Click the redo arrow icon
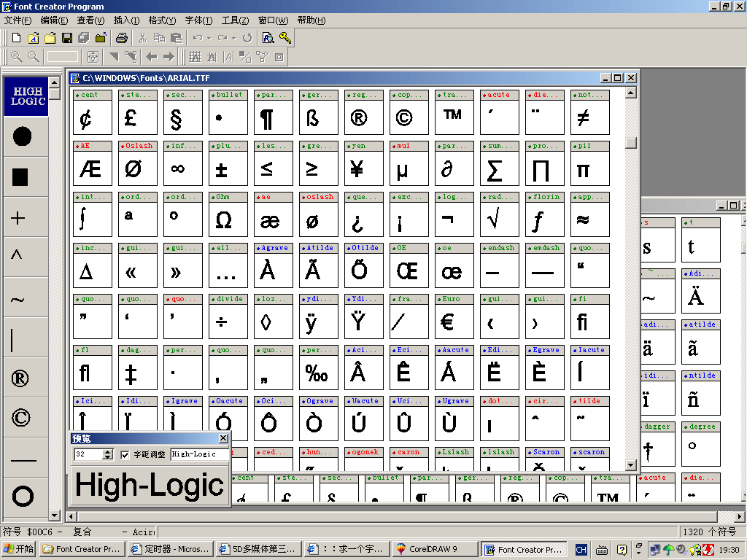Viewport: 747px width, 560px height. click(222, 38)
